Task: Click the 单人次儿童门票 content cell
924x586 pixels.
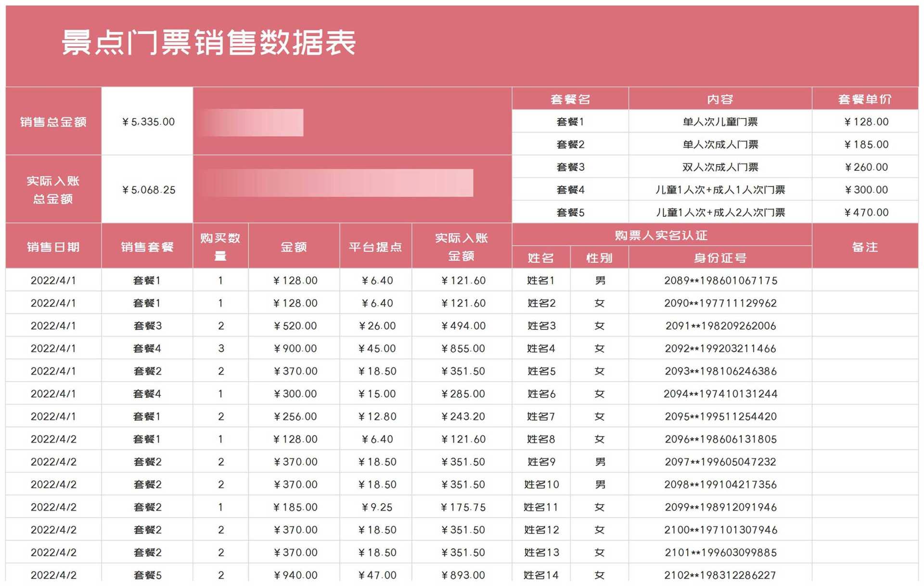Action: [x=720, y=121]
